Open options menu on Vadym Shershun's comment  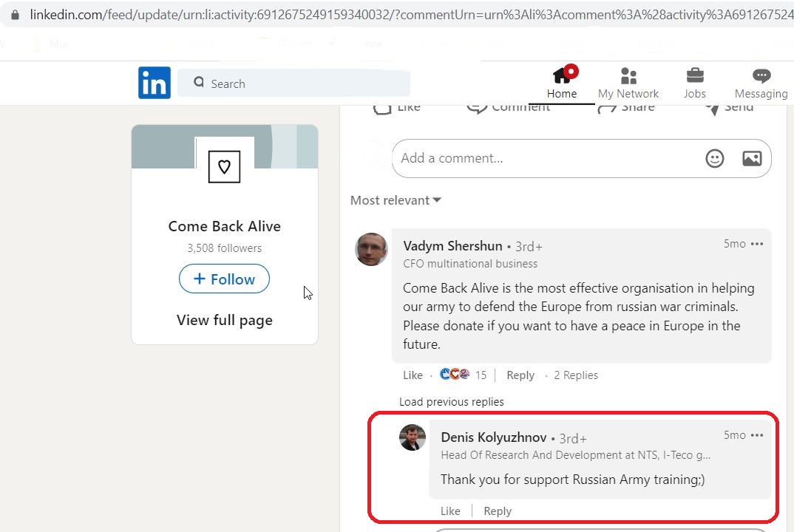(x=757, y=244)
